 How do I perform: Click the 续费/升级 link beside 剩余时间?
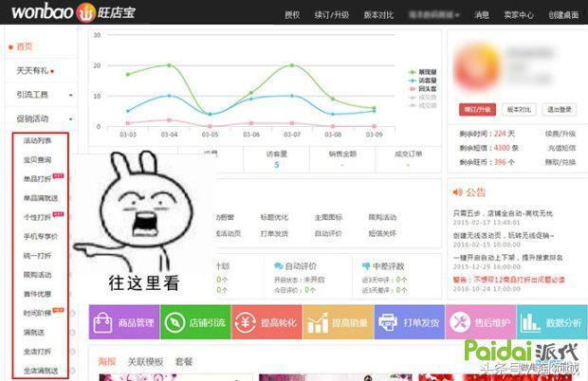(x=560, y=134)
